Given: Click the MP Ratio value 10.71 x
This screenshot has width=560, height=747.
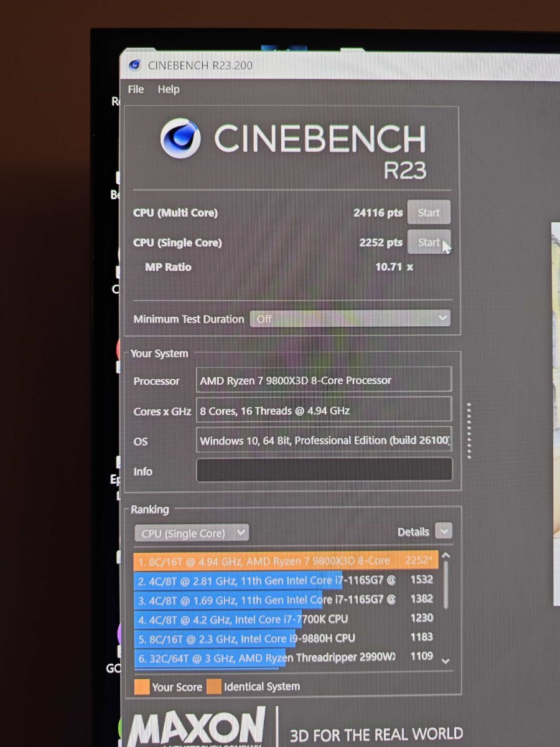Looking at the screenshot, I should 394,267.
